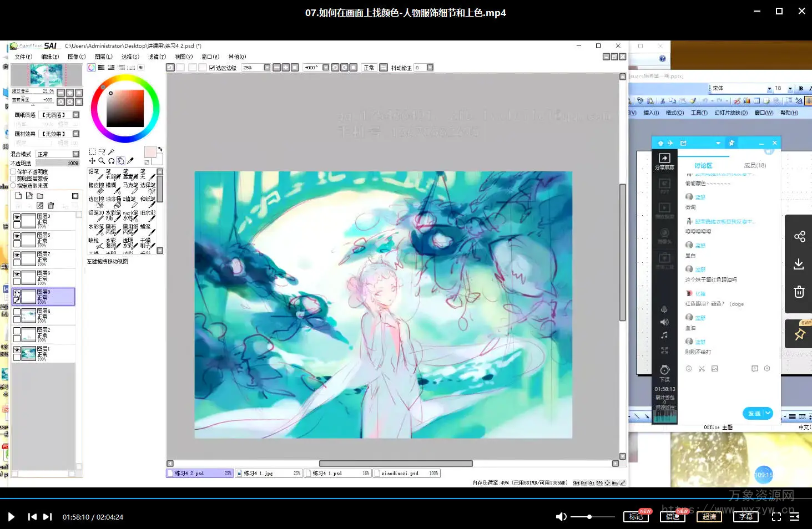The image size is (812, 529).
Task: Click the 发送 send button in chat
Action: pyautogui.click(x=754, y=413)
